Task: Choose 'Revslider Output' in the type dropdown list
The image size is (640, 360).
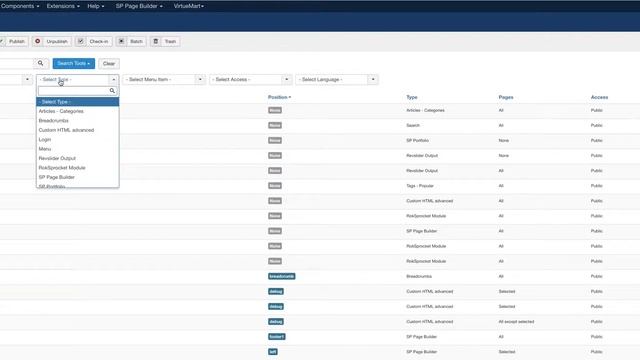Action: pos(78,158)
